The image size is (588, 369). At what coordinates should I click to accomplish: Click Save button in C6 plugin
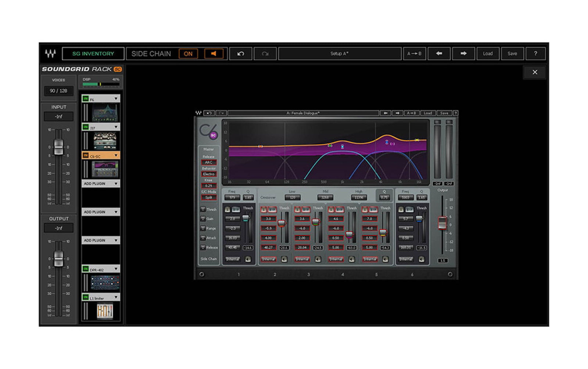pyautogui.click(x=444, y=113)
